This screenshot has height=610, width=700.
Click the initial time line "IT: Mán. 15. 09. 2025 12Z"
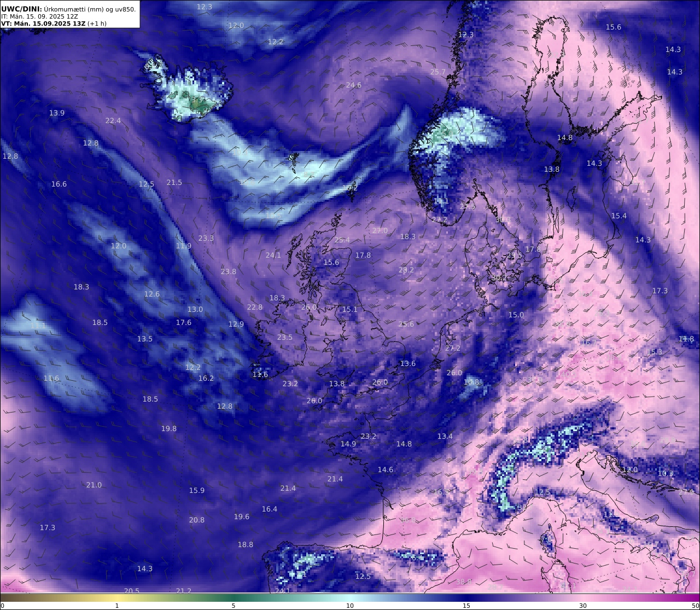(39, 16)
